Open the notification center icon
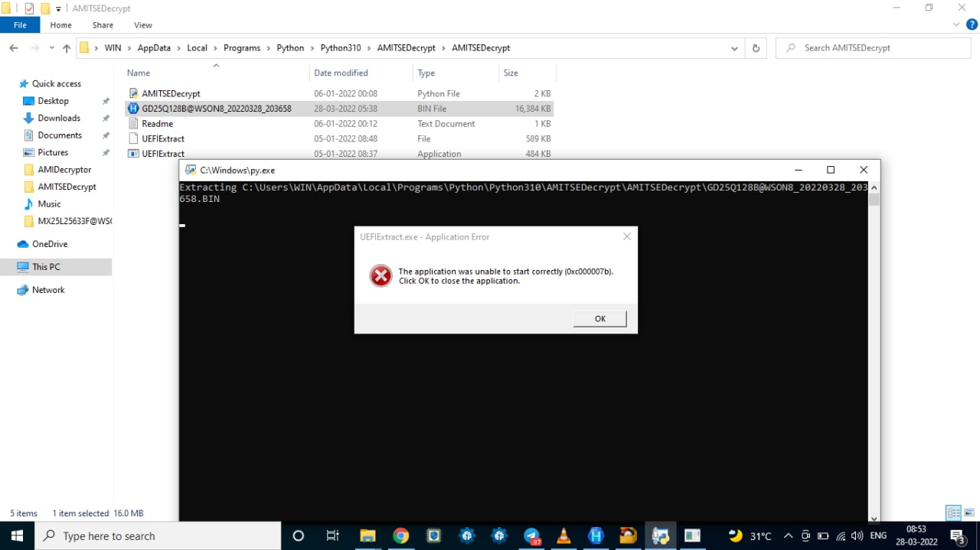The image size is (980, 550). point(957,535)
